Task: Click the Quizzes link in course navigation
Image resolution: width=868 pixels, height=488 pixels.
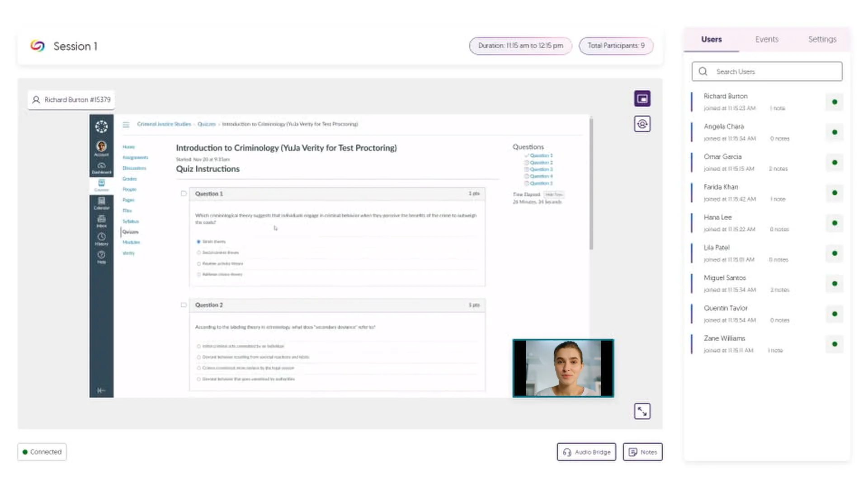Action: (x=130, y=232)
